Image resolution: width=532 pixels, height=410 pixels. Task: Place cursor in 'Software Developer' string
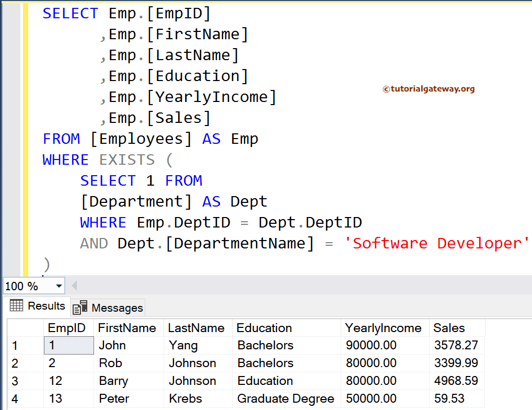(x=438, y=243)
